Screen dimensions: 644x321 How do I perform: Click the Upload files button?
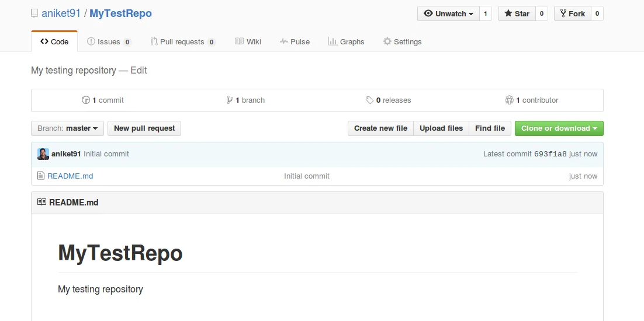pos(441,128)
